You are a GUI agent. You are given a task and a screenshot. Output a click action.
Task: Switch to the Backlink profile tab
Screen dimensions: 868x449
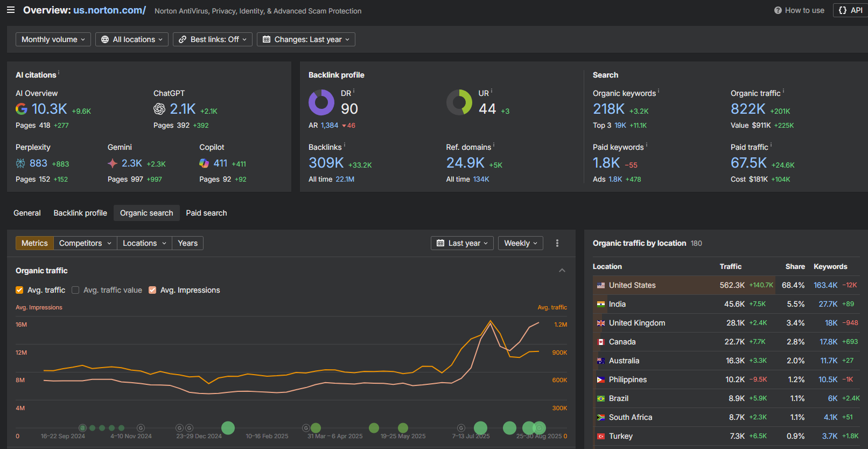click(80, 213)
